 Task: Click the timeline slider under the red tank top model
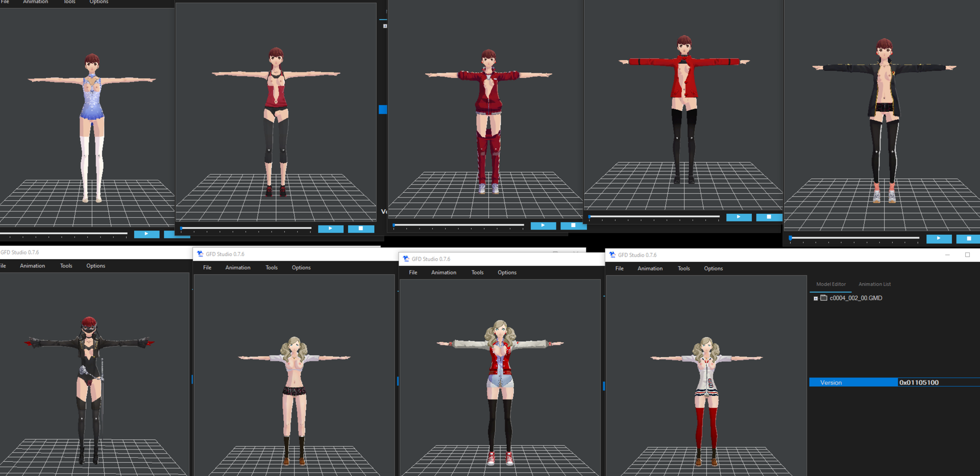click(x=246, y=228)
